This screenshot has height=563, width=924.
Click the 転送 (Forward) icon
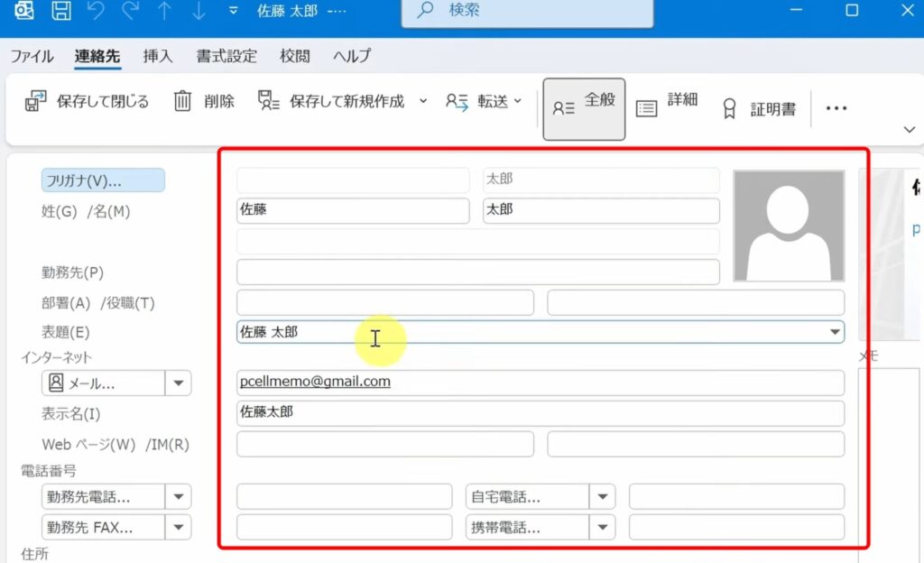(x=457, y=102)
